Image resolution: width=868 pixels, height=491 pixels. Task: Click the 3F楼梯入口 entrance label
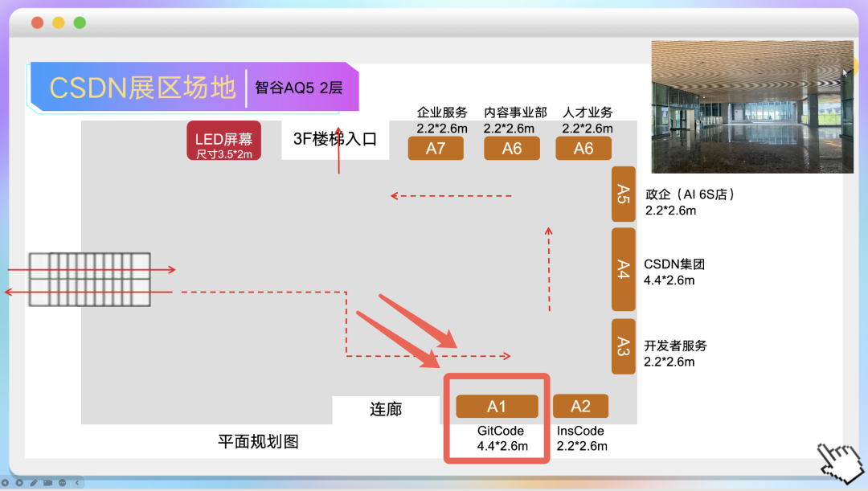pos(334,137)
